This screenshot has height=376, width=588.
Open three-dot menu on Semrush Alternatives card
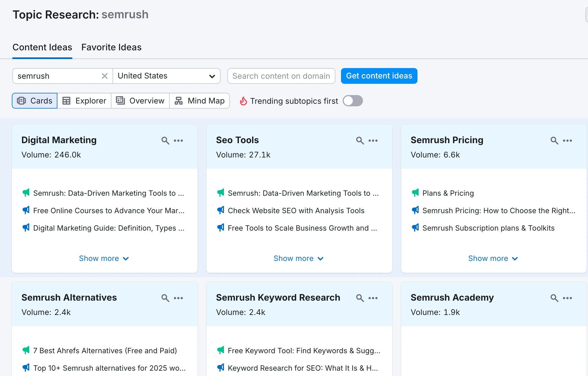coord(178,298)
